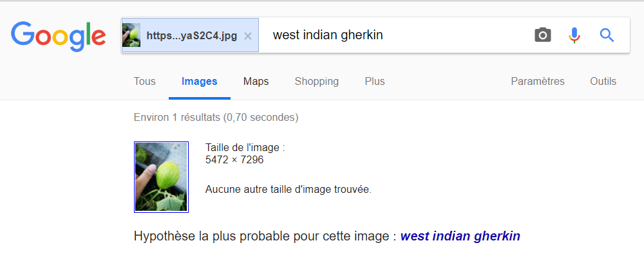Click the image chip filename in the search box

coord(191,35)
